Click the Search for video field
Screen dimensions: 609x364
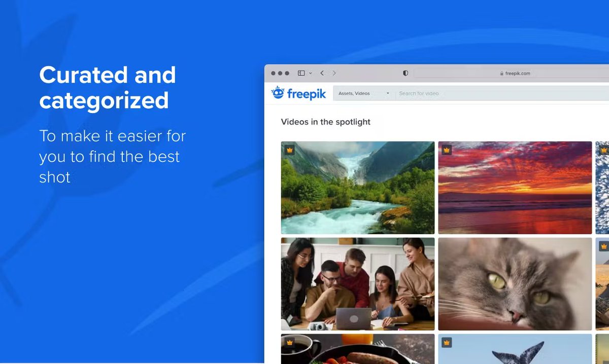(502, 93)
